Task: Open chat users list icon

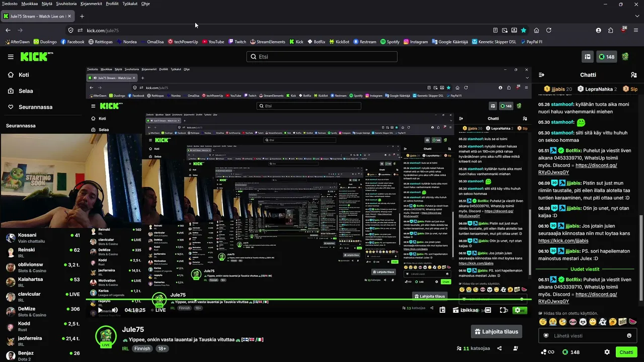Action: [633, 75]
